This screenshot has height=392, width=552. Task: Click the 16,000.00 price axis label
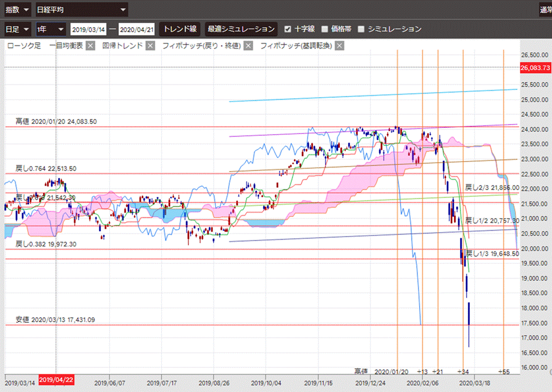[535, 368]
